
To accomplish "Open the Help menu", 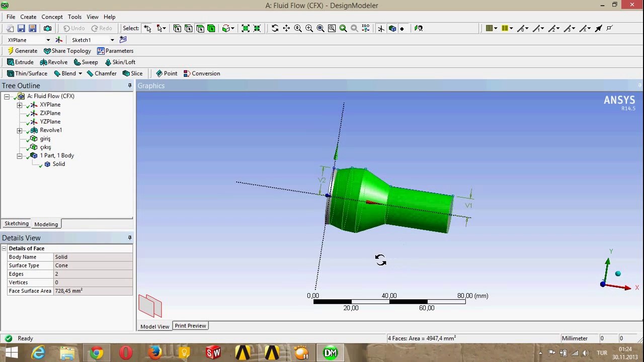I will coord(109,17).
